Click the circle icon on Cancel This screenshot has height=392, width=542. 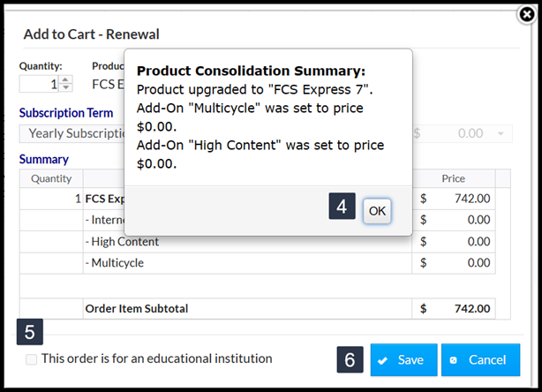(x=454, y=360)
